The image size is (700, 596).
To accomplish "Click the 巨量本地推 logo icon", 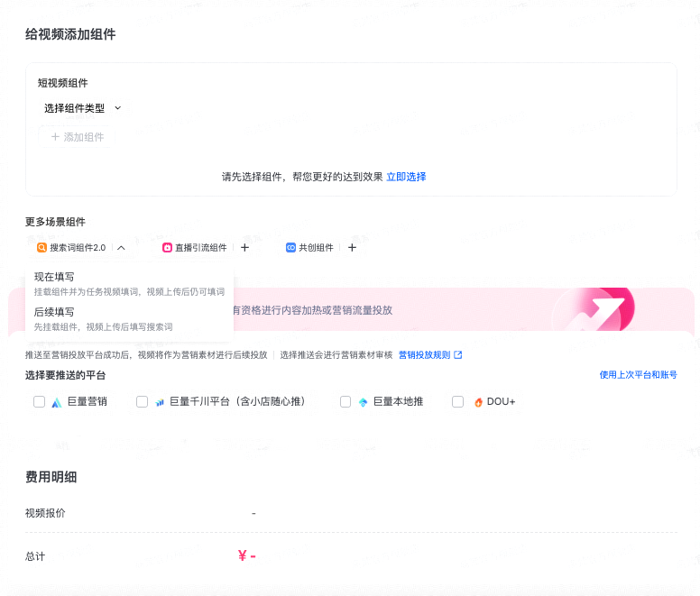I will (x=363, y=402).
